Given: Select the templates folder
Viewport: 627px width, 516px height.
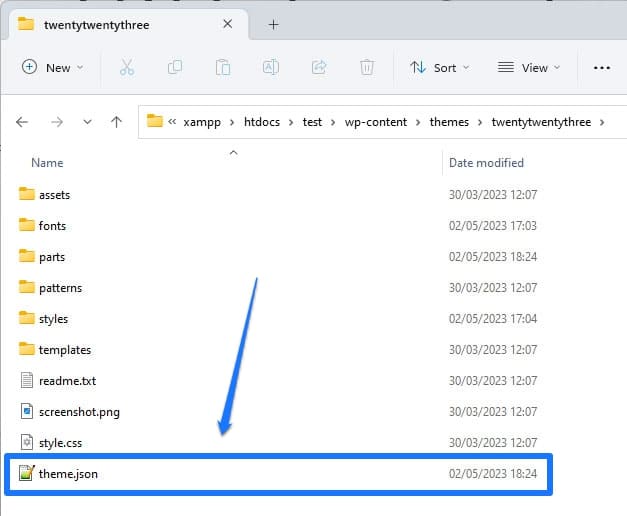Looking at the screenshot, I should tap(64, 350).
